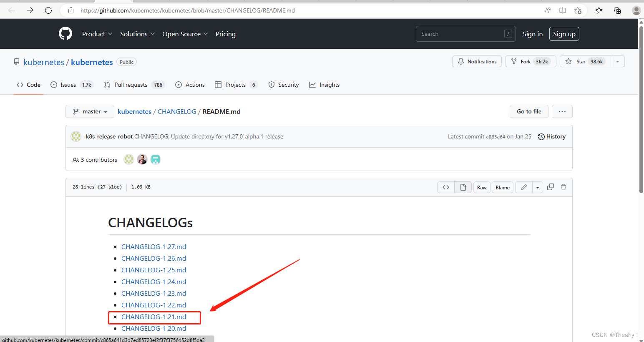Screen dimensions: 644x342
Task: Display the source code view icon
Action: 445,187
